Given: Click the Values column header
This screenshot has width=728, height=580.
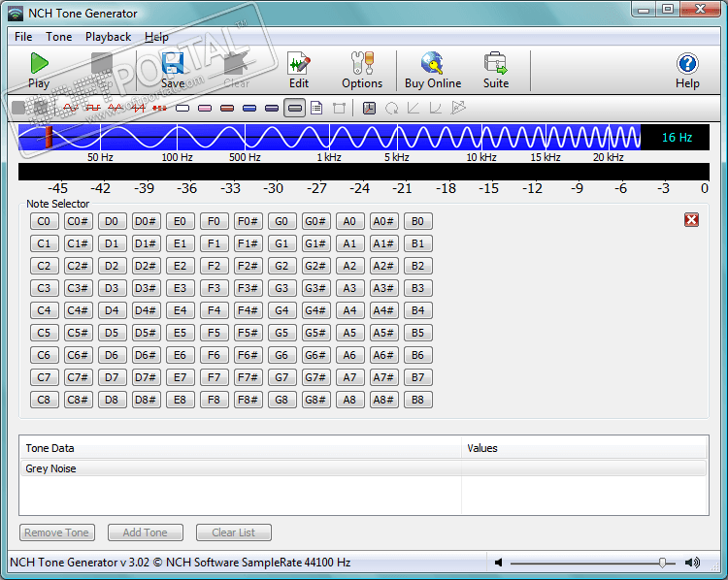Looking at the screenshot, I should tap(584, 448).
